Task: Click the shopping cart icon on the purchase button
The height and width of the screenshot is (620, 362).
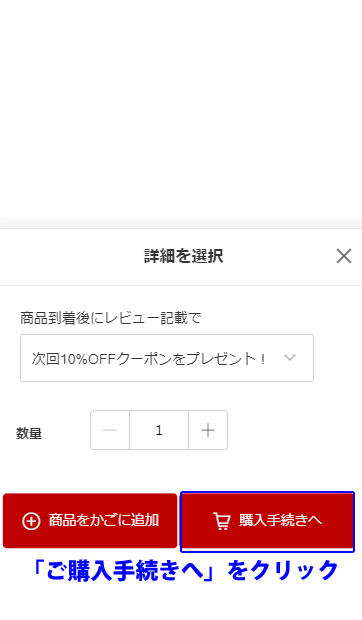Action: 222,521
